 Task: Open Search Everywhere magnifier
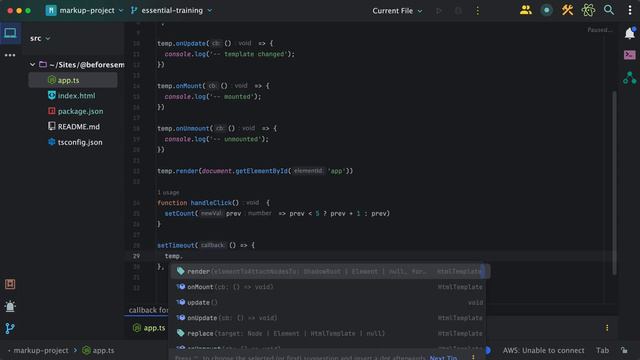click(x=609, y=10)
